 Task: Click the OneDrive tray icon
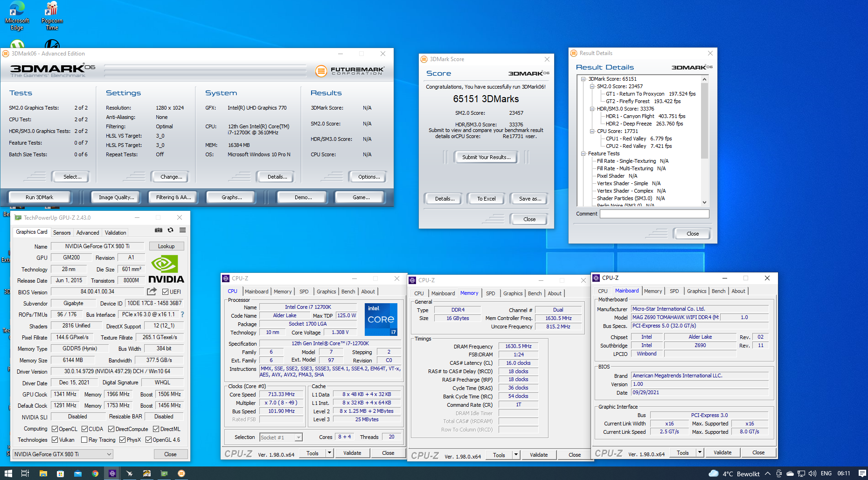click(x=790, y=473)
